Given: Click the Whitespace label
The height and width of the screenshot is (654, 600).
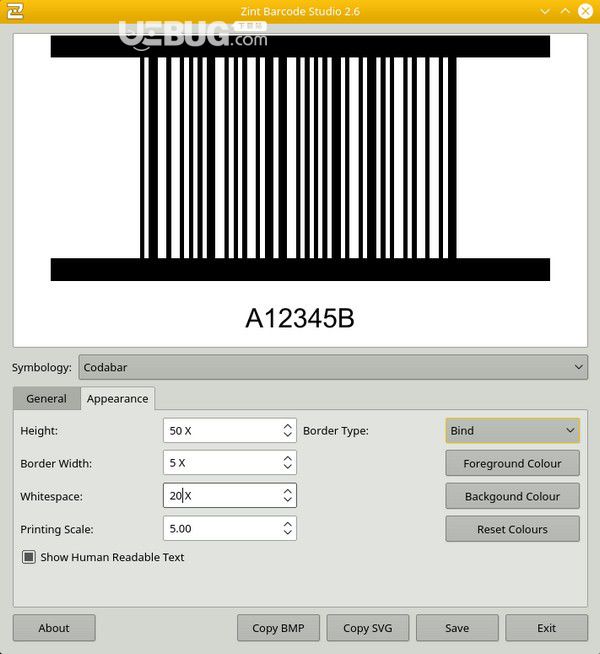Looking at the screenshot, I should (51, 496).
